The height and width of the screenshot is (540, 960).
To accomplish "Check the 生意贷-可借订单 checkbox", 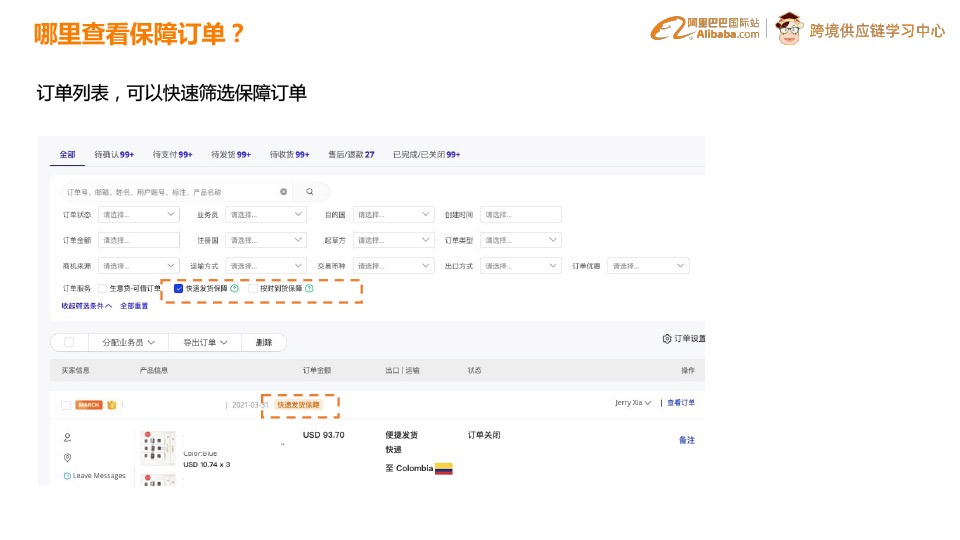I will [102, 289].
